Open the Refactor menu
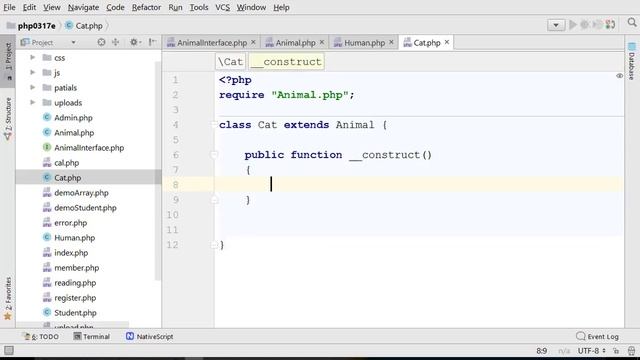640x360 pixels. pyautogui.click(x=146, y=7)
